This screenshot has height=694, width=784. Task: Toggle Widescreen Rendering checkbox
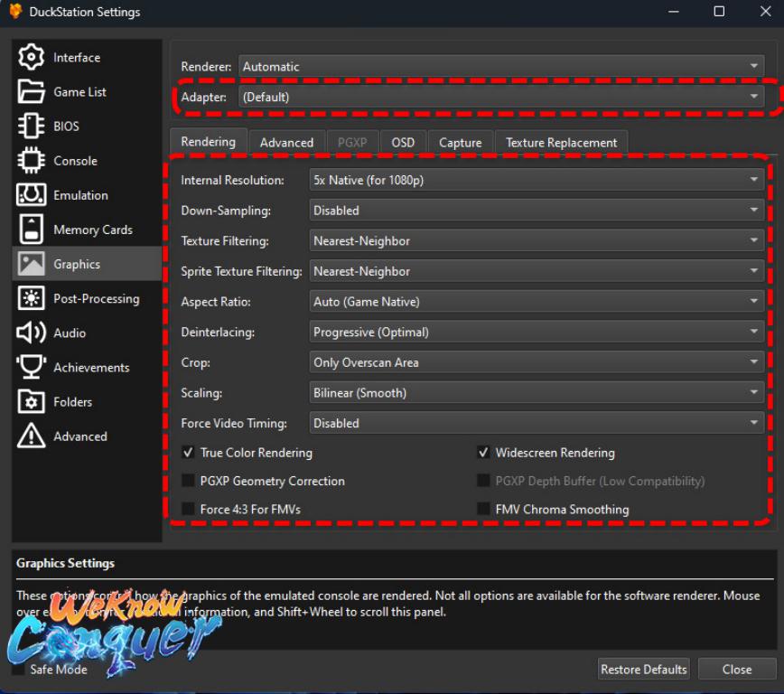pos(483,453)
